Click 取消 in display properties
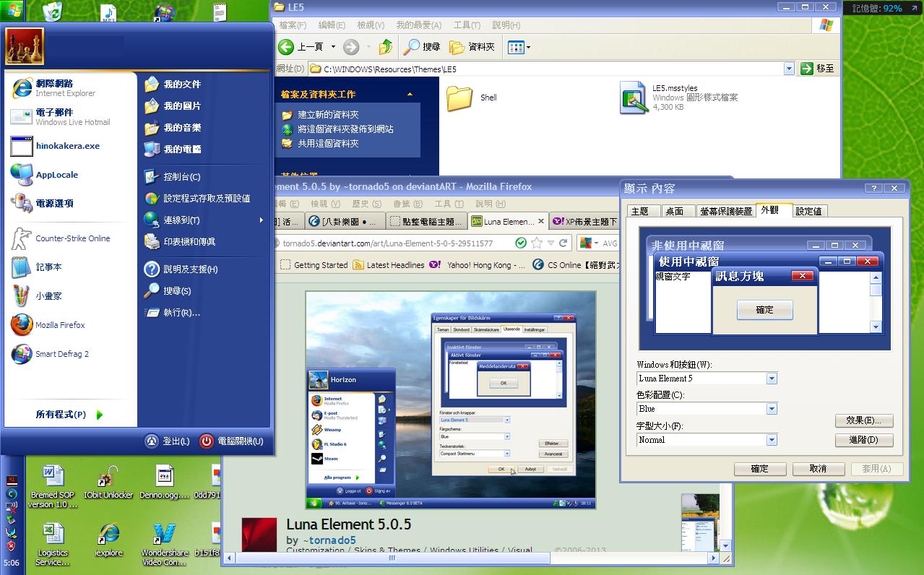 coord(818,469)
